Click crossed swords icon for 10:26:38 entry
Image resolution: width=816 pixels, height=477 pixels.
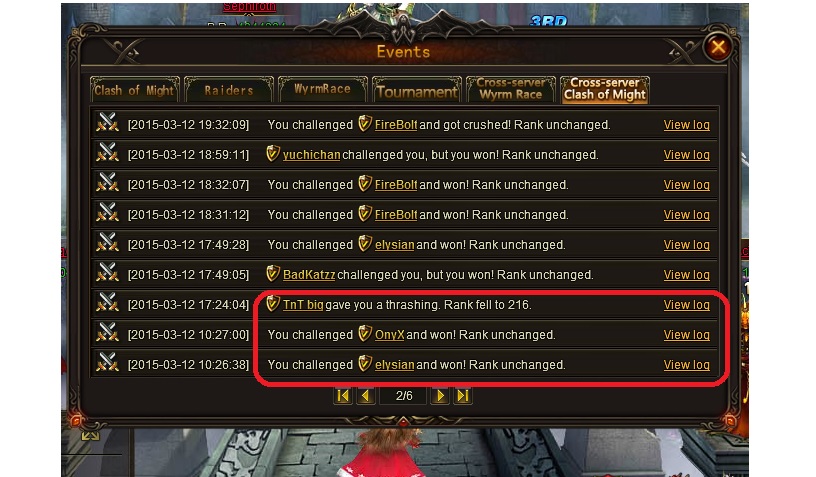click(108, 363)
